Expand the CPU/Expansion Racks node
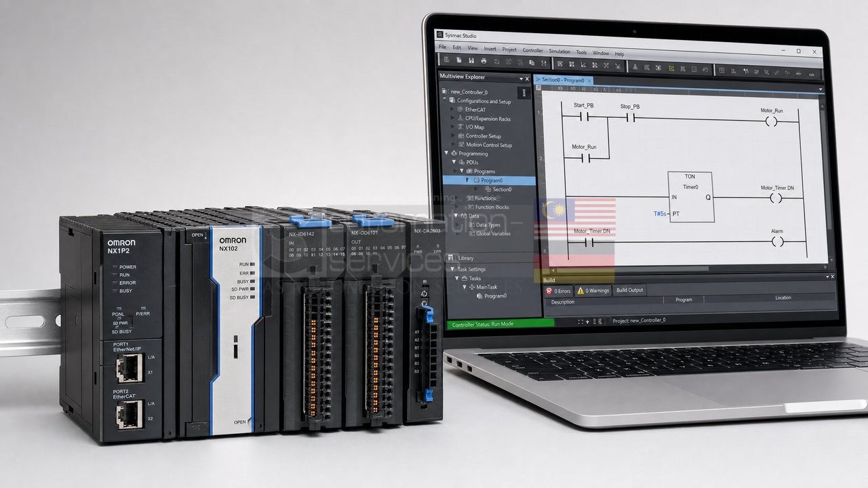The image size is (868, 488). tap(453, 118)
